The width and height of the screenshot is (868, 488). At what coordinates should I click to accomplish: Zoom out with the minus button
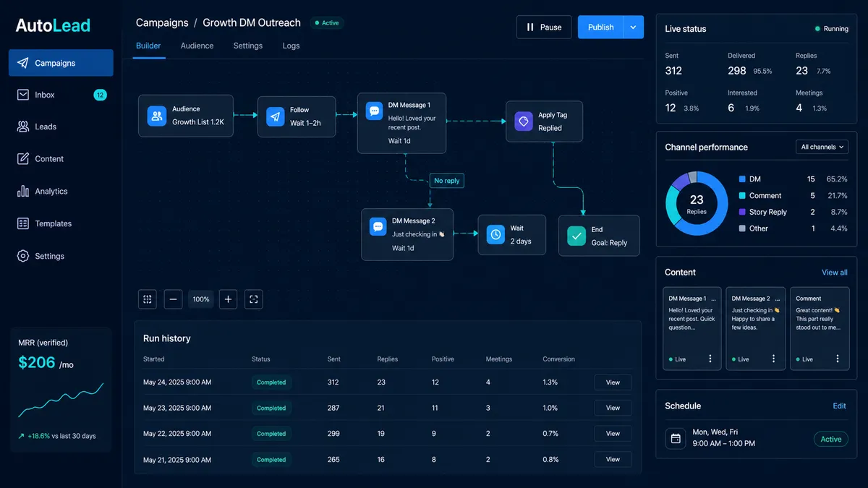174,299
